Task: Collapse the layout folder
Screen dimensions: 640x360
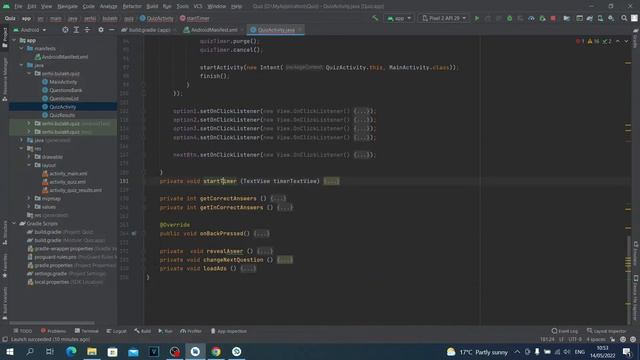Action: (x=29, y=165)
